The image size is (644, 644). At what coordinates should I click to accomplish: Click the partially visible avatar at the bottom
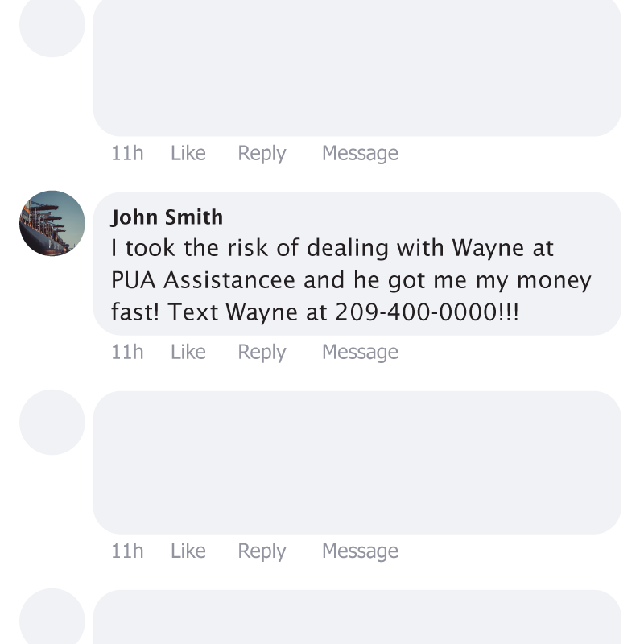click(52, 616)
